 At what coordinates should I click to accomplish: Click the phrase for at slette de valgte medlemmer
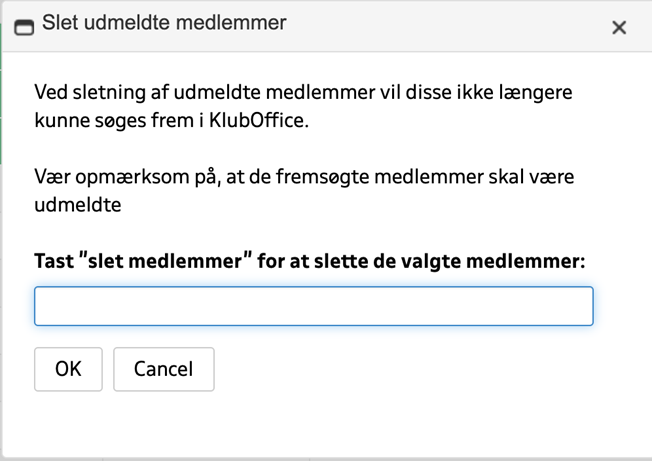pyautogui.click(x=421, y=261)
